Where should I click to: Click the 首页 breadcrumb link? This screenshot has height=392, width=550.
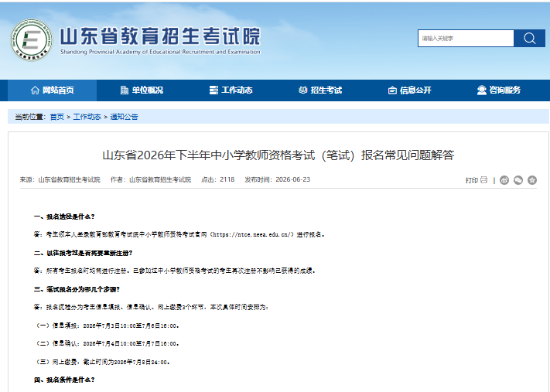click(x=56, y=117)
